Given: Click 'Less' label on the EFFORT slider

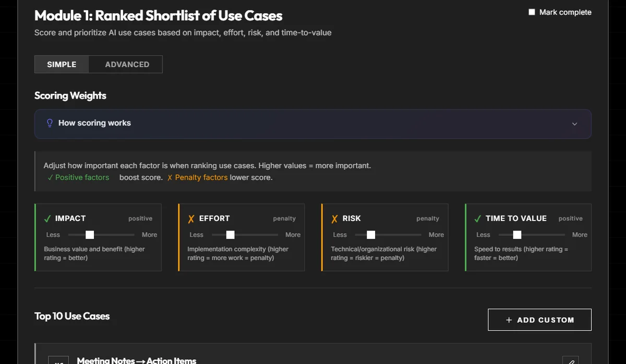Looking at the screenshot, I should tap(197, 235).
